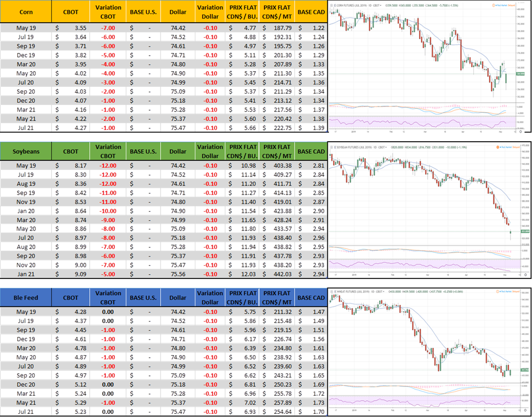Open the CBOT dropdown on soybean chart
Screen dimensions: 532x417
point(383,147)
